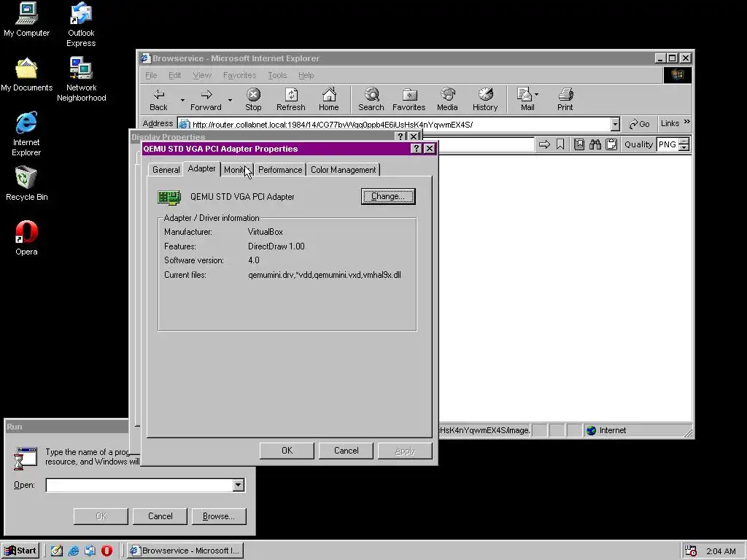Click the DirectDraw 1.00 features text
This screenshot has height=560, width=747.
[x=276, y=246]
